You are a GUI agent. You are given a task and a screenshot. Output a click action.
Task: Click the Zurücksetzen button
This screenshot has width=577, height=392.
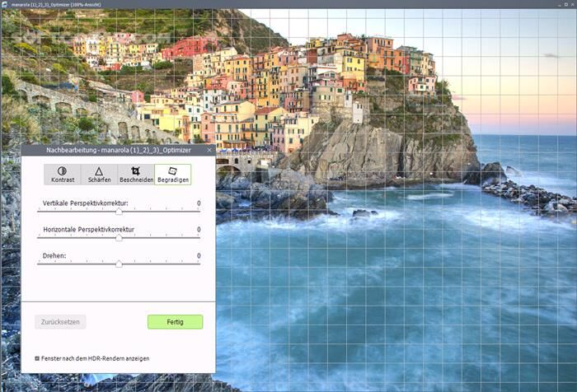[60, 322]
